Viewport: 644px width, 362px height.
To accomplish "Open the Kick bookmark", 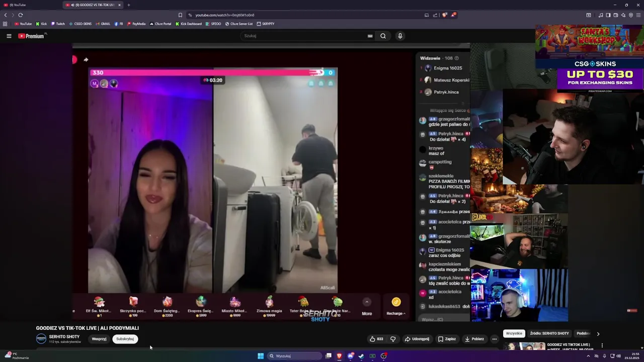I will (x=41, y=24).
